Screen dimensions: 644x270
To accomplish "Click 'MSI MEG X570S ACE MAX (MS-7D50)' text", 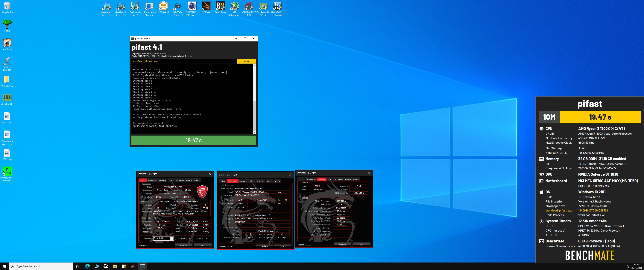I will 608,181.
